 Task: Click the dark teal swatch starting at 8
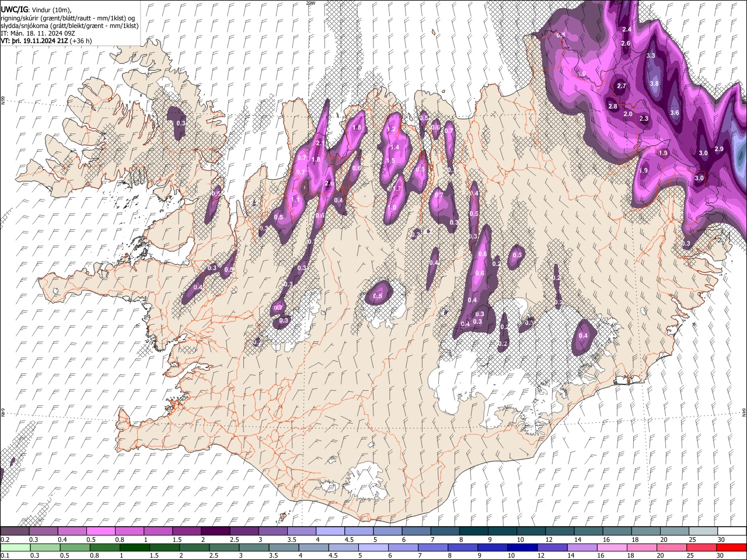(x=473, y=531)
